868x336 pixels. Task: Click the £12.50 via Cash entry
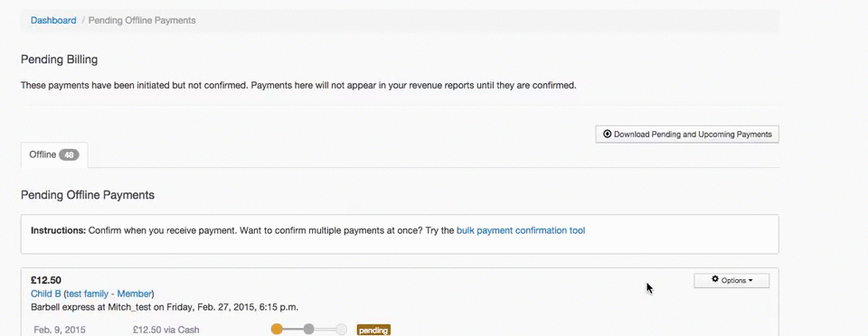(166, 330)
